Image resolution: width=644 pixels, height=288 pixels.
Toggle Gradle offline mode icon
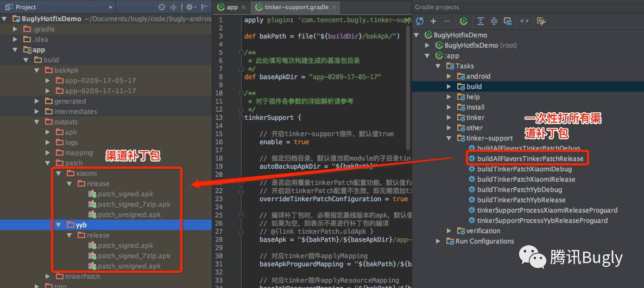pyautogui.click(x=525, y=21)
